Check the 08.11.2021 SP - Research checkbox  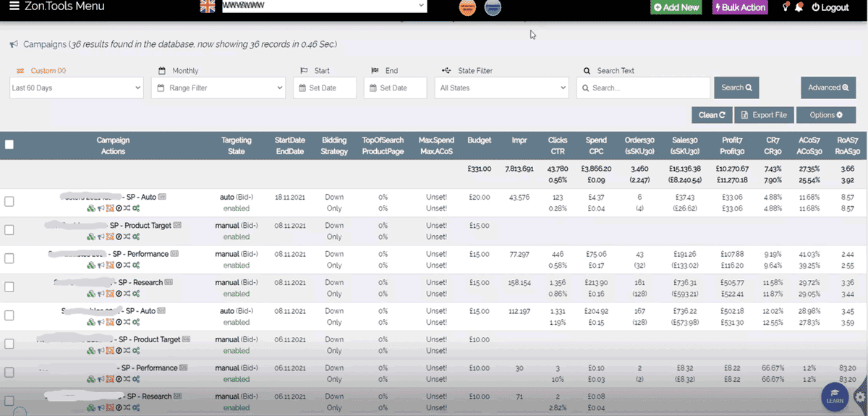tap(9, 287)
